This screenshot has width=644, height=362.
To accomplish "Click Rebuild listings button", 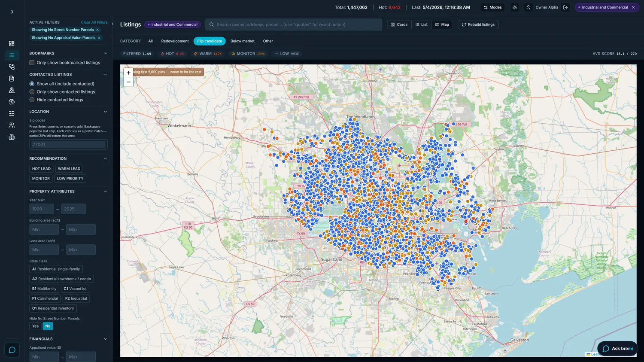I will [478, 24].
